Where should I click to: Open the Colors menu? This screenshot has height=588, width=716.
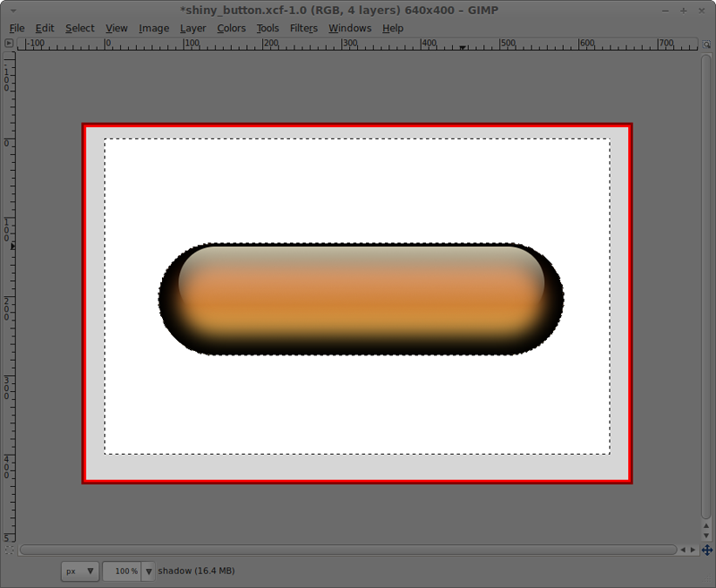point(233,28)
